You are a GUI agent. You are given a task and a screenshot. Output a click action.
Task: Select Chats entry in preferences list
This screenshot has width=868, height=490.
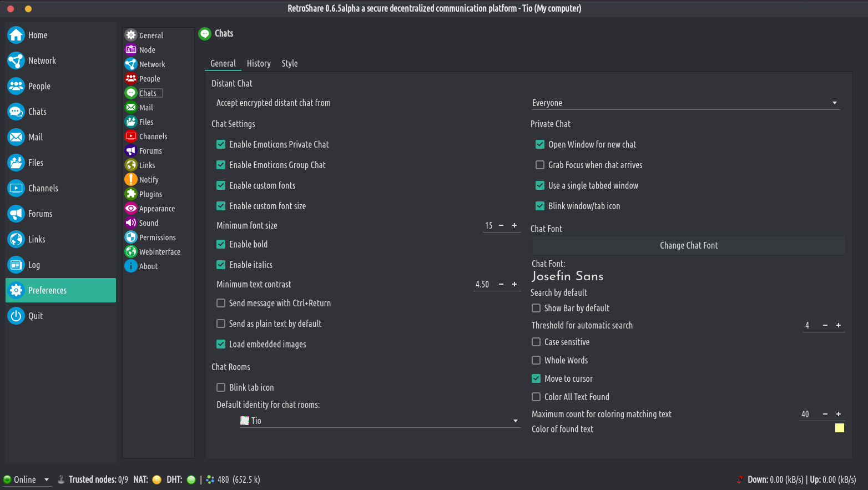pyautogui.click(x=148, y=93)
